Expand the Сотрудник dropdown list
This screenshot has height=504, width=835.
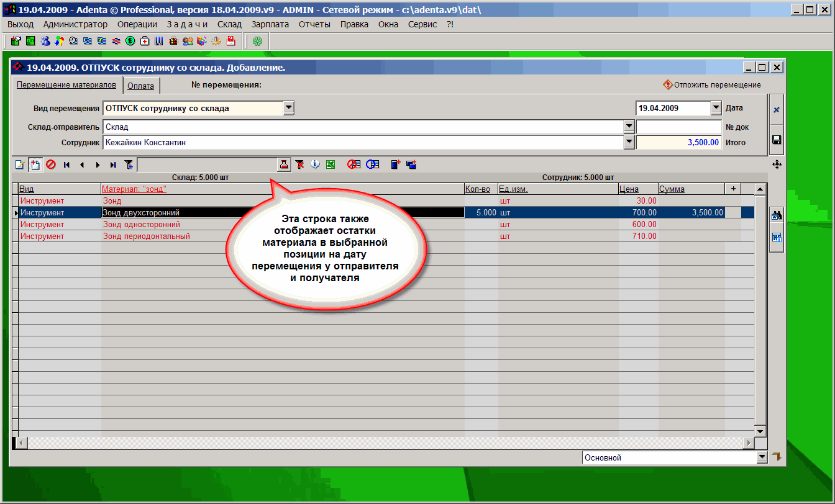point(628,142)
